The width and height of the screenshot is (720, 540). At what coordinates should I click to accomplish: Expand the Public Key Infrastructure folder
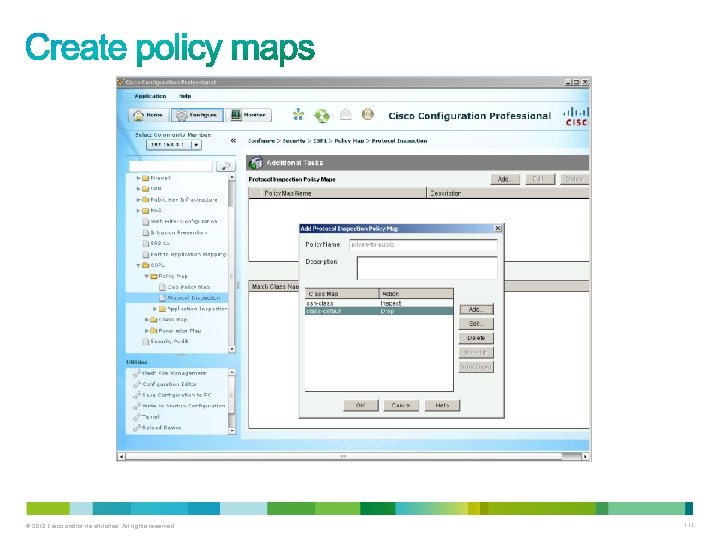coord(138,200)
